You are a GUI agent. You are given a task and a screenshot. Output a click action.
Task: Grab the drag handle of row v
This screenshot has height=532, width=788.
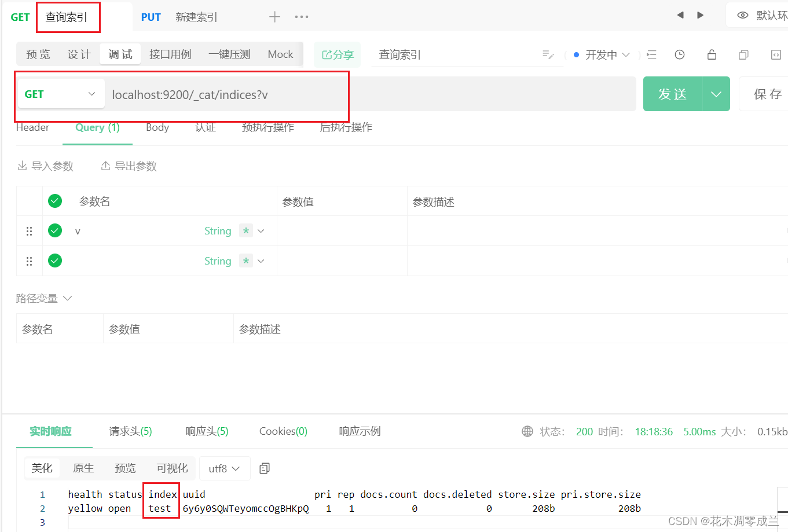tap(29, 231)
